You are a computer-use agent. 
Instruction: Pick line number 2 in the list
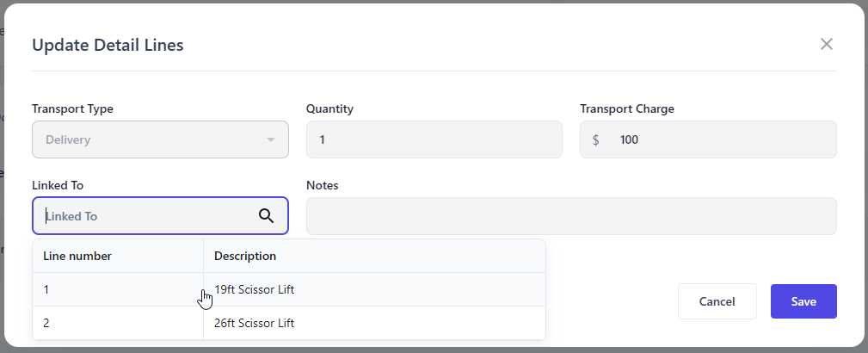pos(46,323)
